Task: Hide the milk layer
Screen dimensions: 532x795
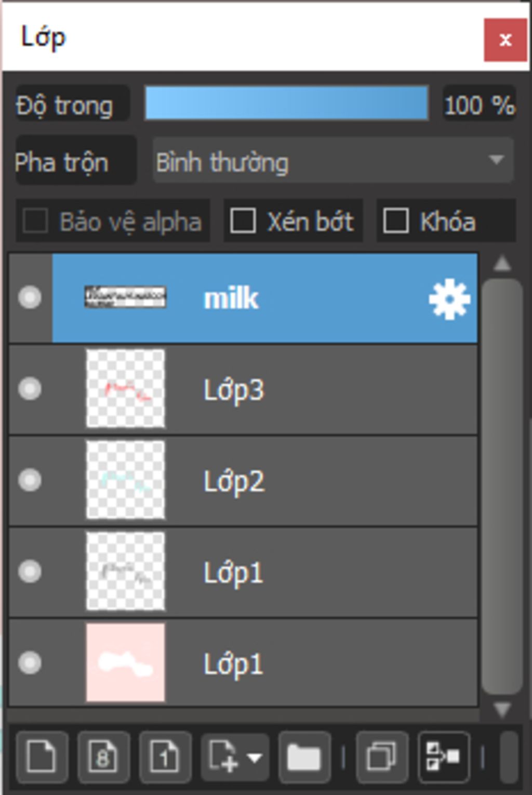Action: click(30, 297)
